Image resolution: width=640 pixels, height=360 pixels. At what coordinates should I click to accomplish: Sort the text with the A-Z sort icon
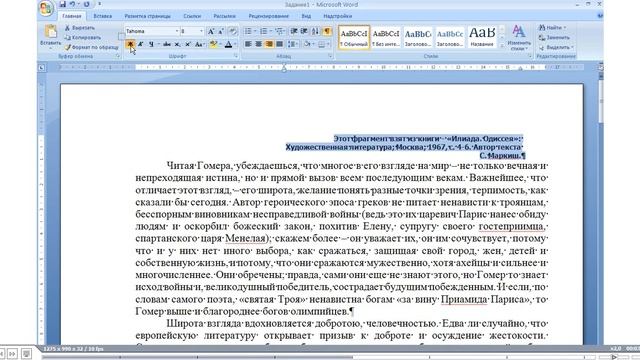pyautogui.click(x=315, y=31)
